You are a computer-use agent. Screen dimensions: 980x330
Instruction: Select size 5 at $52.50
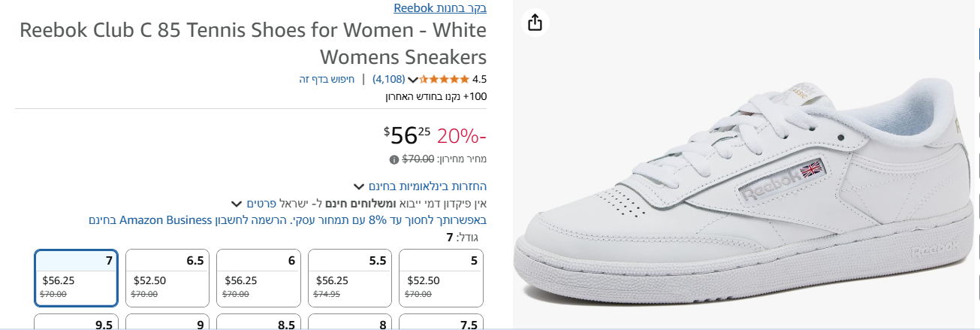(x=441, y=278)
